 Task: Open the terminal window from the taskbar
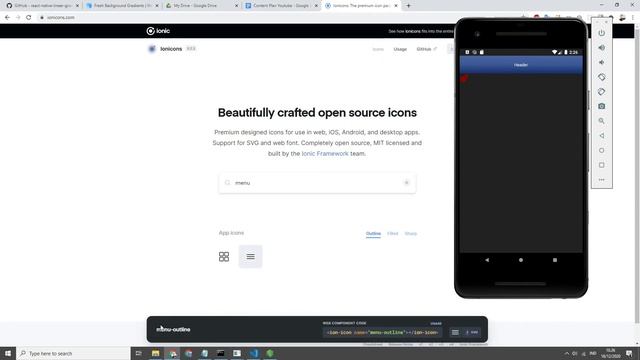[221, 353]
